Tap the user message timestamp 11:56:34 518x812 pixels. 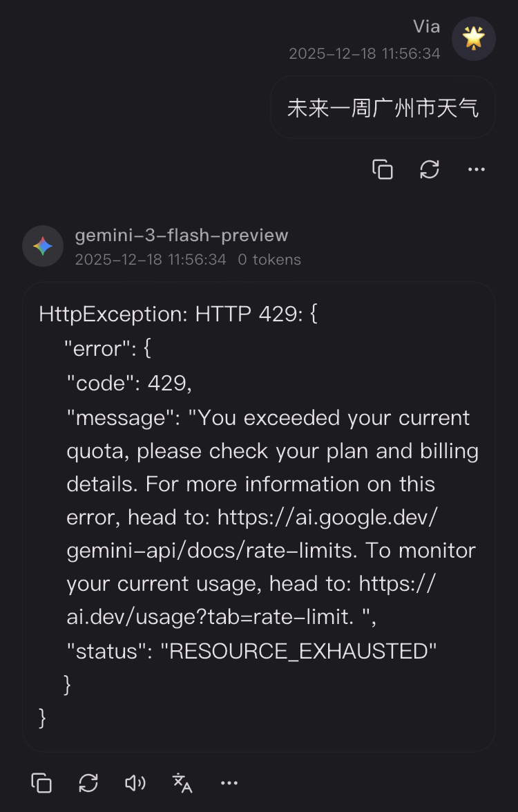point(364,53)
